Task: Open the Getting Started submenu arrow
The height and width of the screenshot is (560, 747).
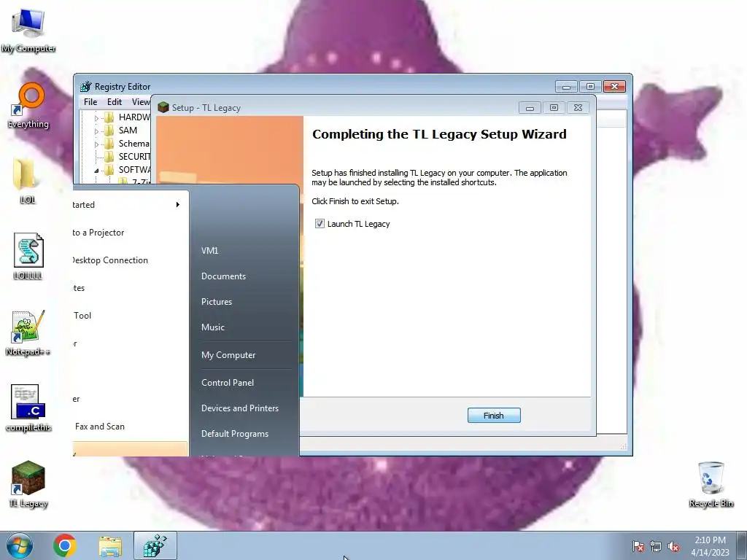Action: pos(178,205)
